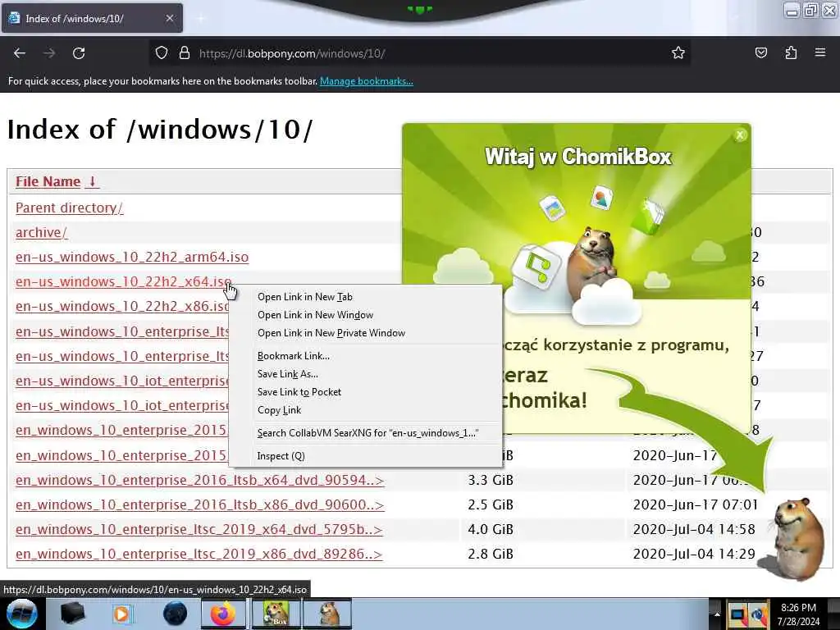Show hidden system tray icons
The image size is (840, 630).
[x=717, y=614]
